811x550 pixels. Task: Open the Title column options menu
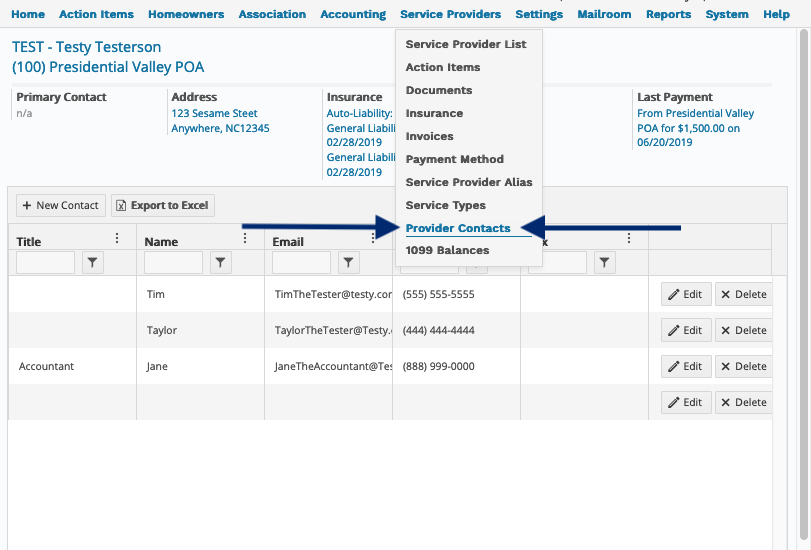117,238
